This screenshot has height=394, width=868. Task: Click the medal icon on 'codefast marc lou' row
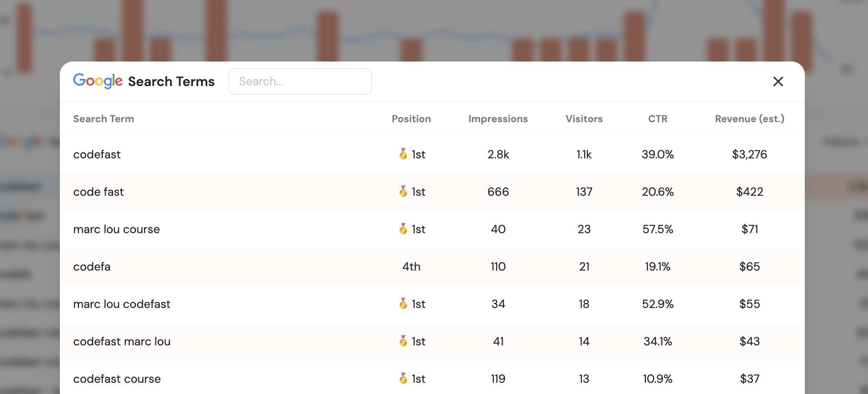coord(403,341)
